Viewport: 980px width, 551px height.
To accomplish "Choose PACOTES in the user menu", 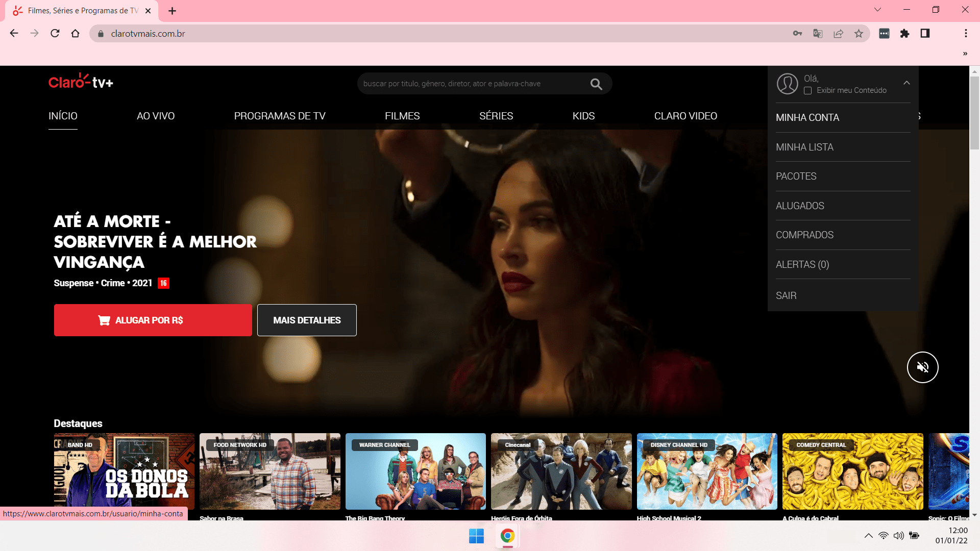I will [843, 177].
